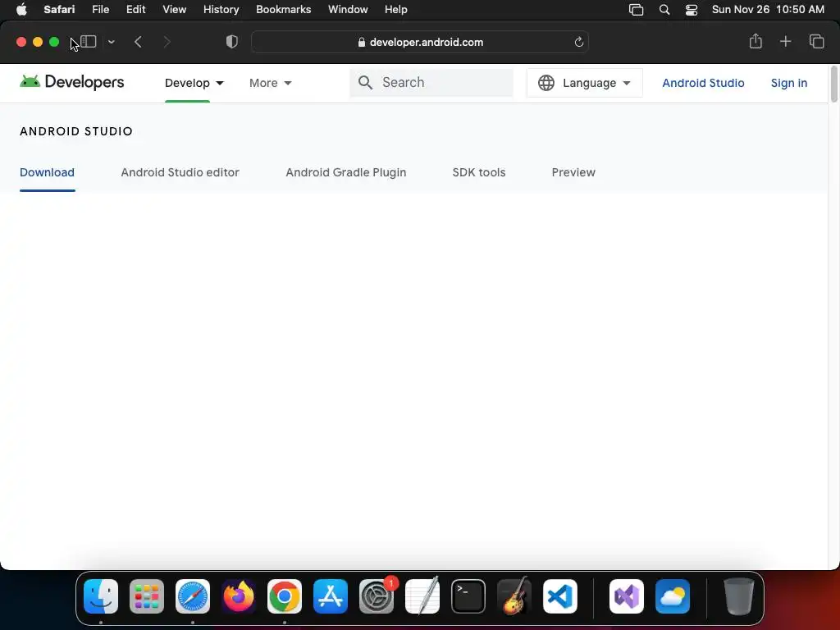
Task: Open Control Center
Action: click(x=691, y=10)
